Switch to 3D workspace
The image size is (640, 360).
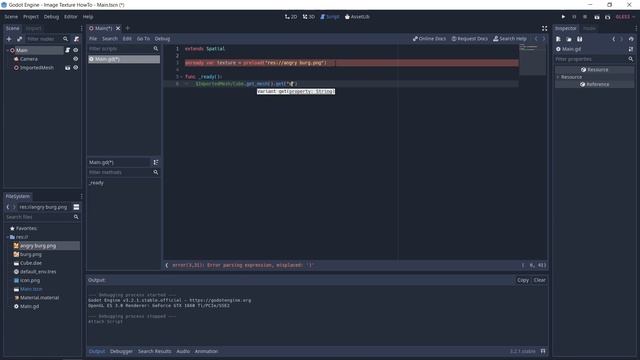click(309, 17)
